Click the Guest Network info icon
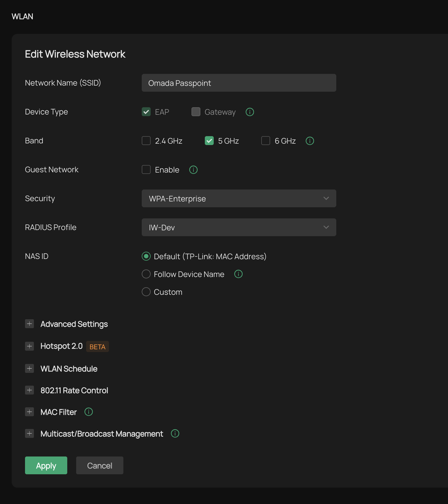Image resolution: width=448 pixels, height=504 pixels. point(193,170)
